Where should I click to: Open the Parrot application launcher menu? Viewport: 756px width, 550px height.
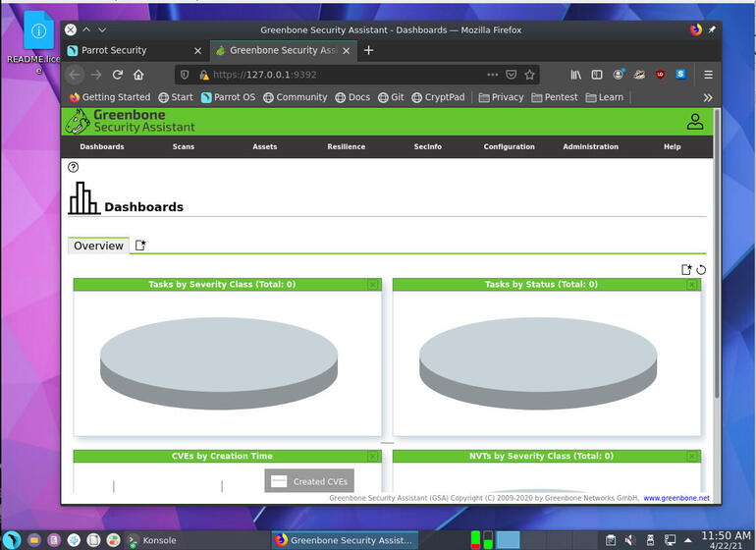(x=12, y=540)
